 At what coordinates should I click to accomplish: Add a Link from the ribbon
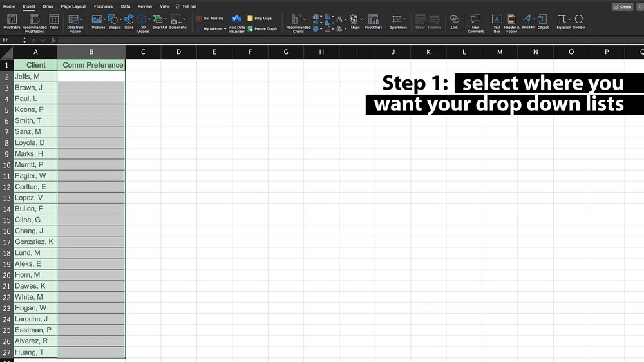pyautogui.click(x=454, y=21)
